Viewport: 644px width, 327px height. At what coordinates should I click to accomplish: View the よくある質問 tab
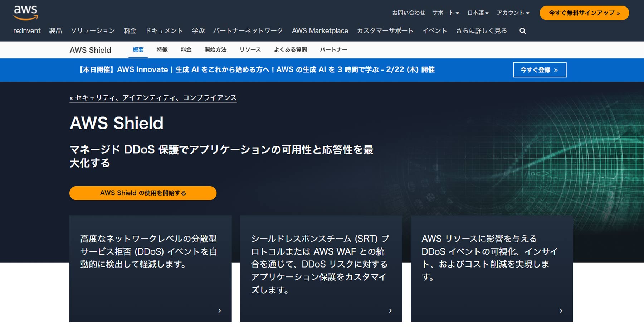click(290, 49)
